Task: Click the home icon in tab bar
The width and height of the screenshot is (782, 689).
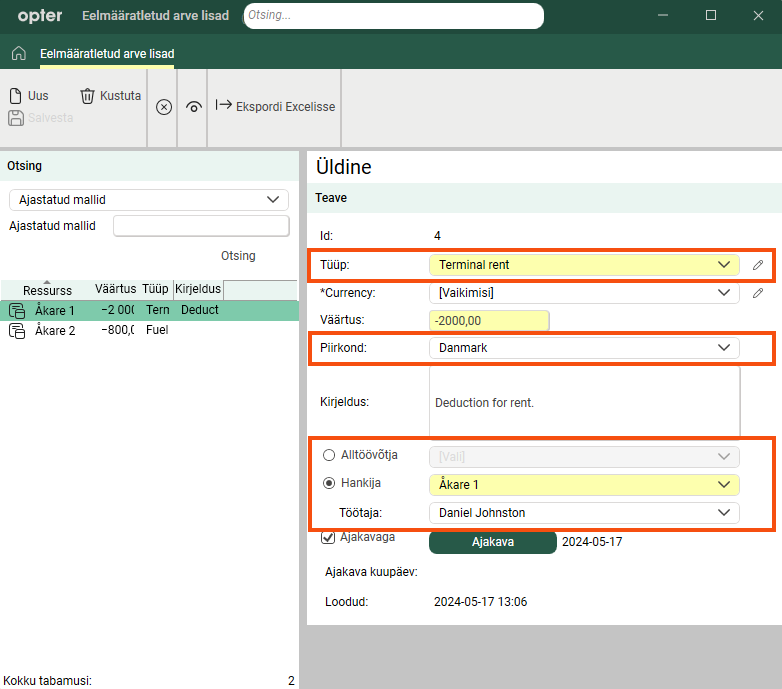Action: (18, 53)
